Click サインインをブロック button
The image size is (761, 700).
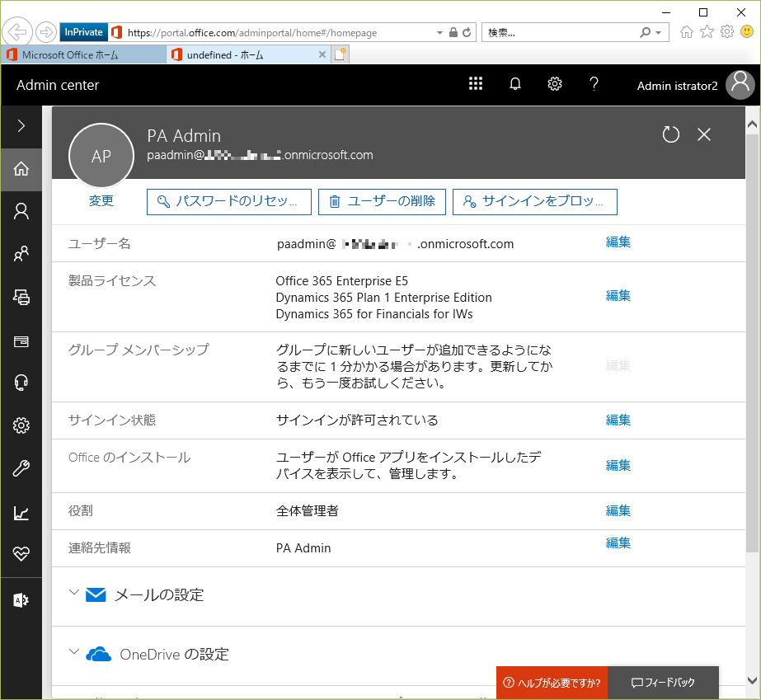click(x=535, y=202)
